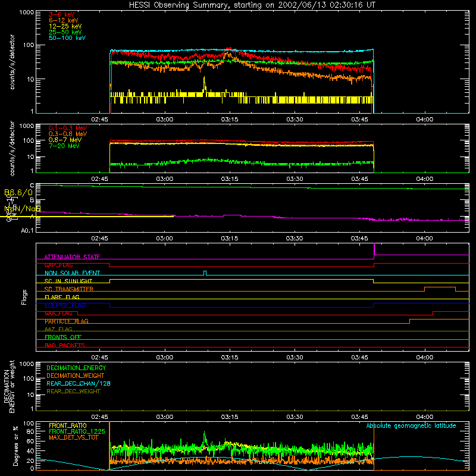Select the 50-100 keV legend label
The height and width of the screenshot is (476, 476).
coord(67,38)
